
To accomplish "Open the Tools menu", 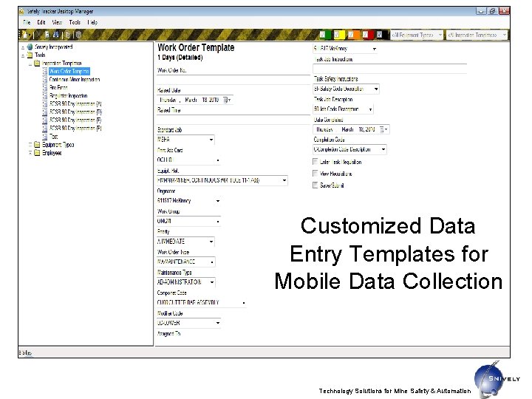I will pyautogui.click(x=75, y=22).
